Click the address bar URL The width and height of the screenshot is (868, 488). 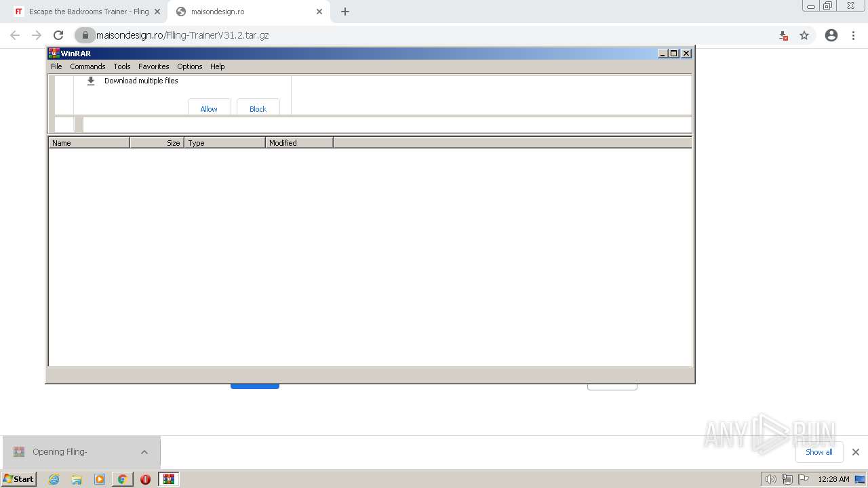coord(182,35)
